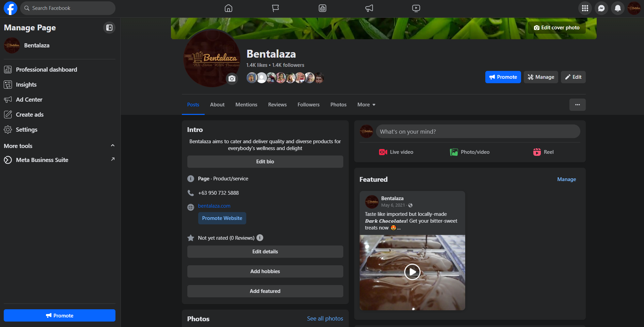This screenshot has width=644, height=327.
Task: Open Professional dashboard in sidebar
Action: click(60, 70)
